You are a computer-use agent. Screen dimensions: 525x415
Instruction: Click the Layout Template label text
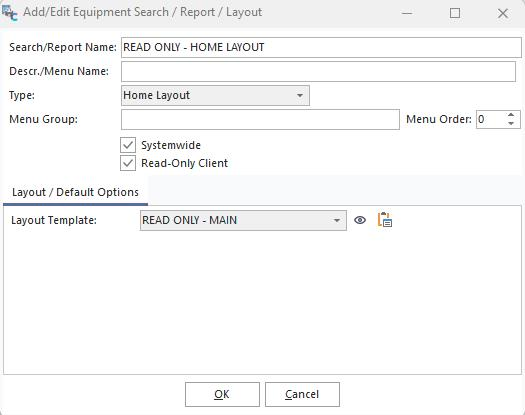[x=54, y=220]
